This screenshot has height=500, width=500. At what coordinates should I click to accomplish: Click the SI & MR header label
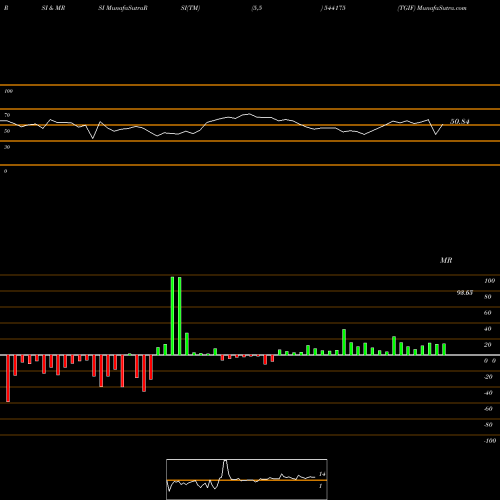click(53, 8)
